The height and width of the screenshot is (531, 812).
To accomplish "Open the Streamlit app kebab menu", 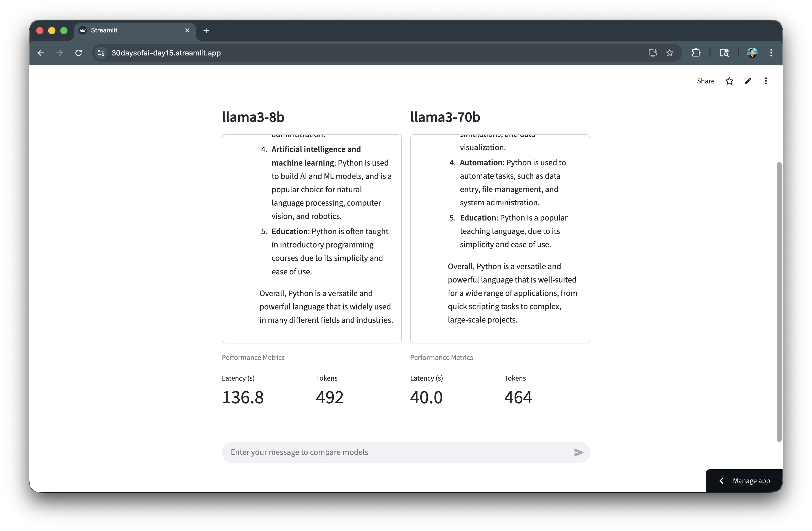I will pyautogui.click(x=766, y=81).
